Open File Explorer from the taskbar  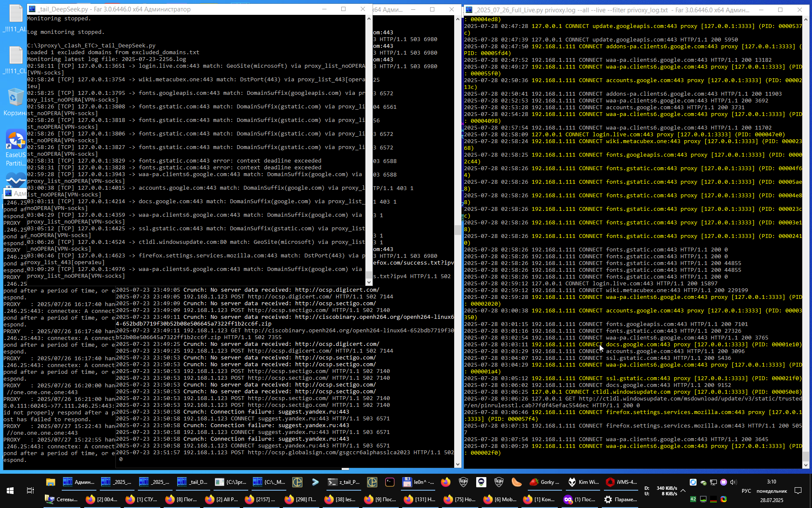(x=51, y=482)
